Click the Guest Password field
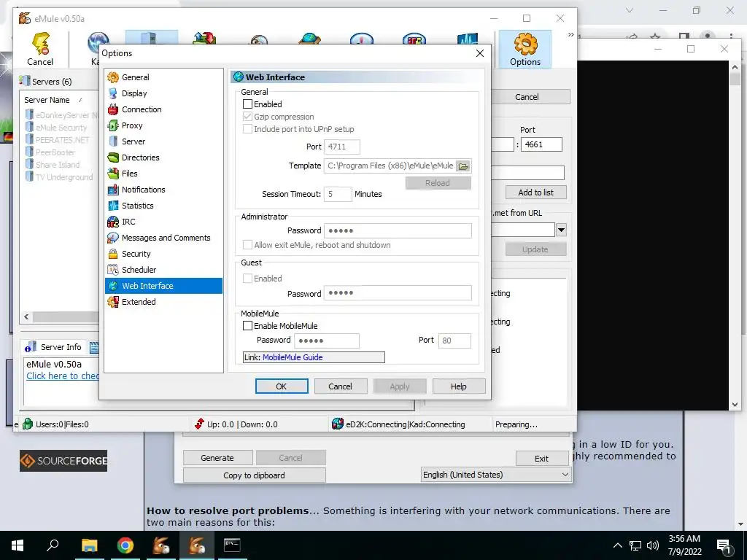The image size is (747, 560). tap(398, 293)
